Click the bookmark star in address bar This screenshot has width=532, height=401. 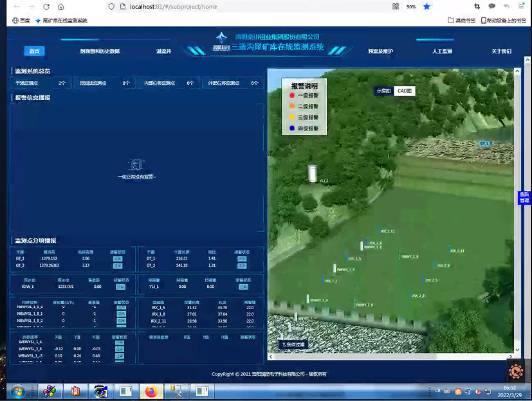pyautogui.click(x=427, y=6)
